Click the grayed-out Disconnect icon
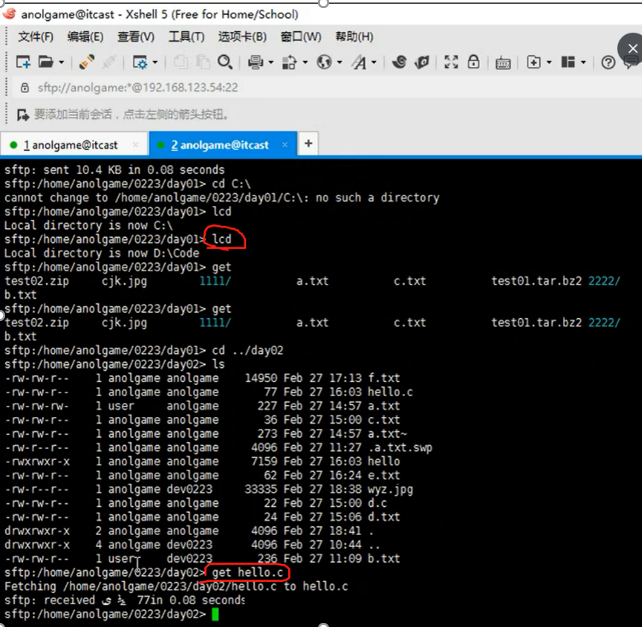642x627 pixels. (109, 62)
